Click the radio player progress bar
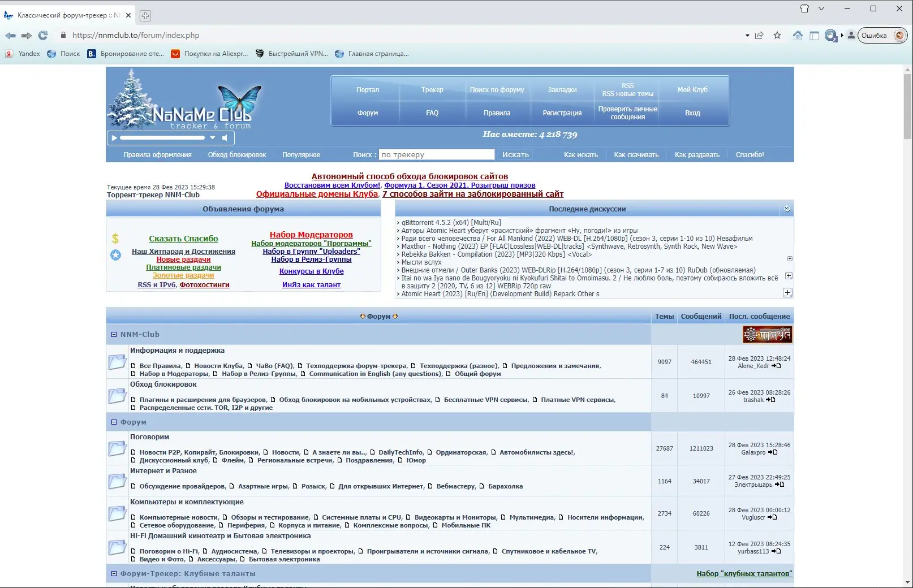 tap(162, 137)
